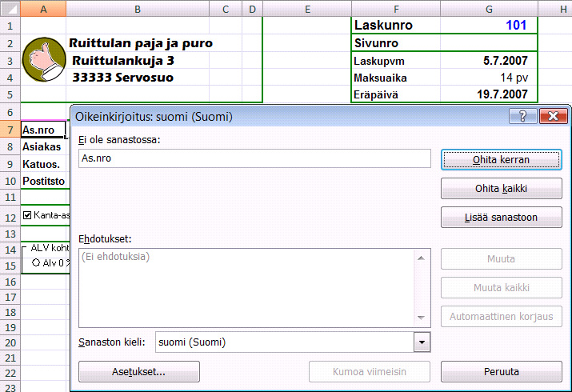Click the 14 pv value cell
The image size is (572, 392).
pyautogui.click(x=489, y=78)
